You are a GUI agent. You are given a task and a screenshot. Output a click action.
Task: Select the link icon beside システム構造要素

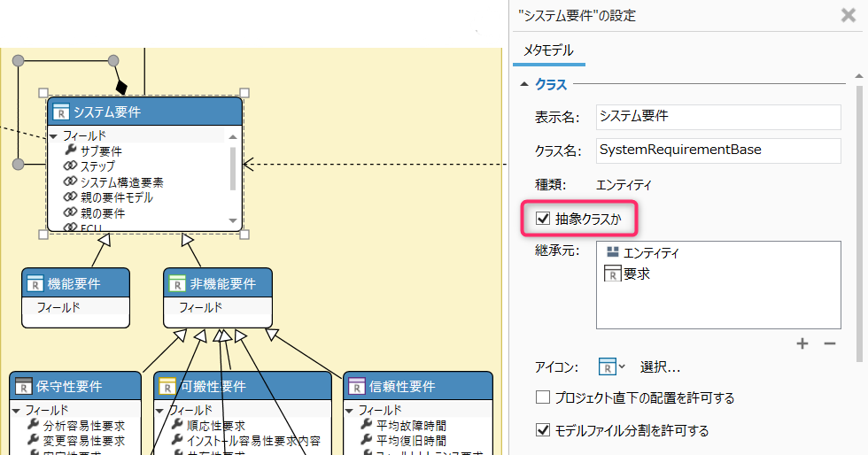click(x=70, y=181)
